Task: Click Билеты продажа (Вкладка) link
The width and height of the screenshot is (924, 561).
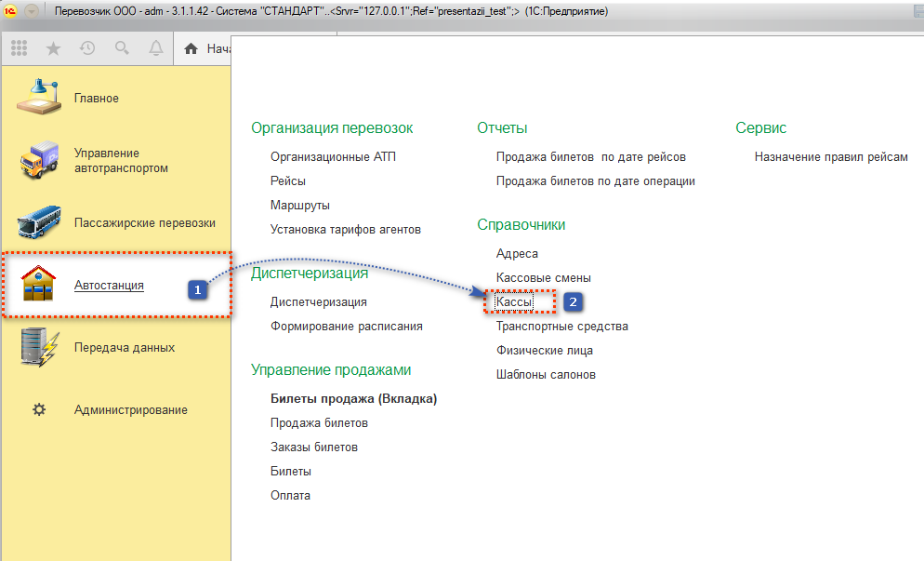Action: pyautogui.click(x=353, y=399)
